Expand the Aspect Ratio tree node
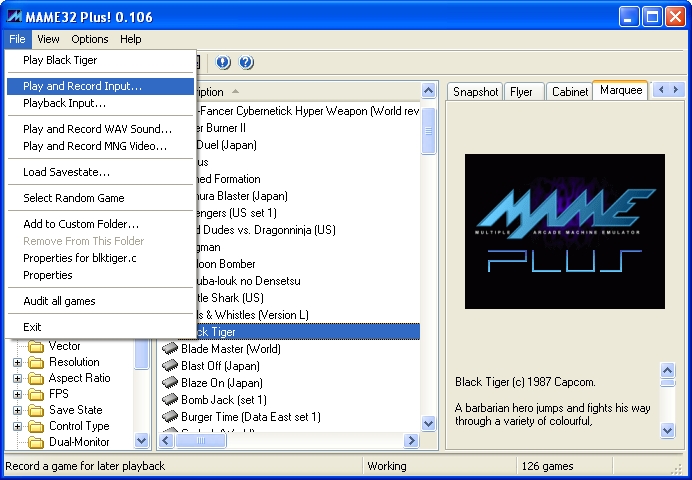The height and width of the screenshot is (480, 692). click(17, 378)
